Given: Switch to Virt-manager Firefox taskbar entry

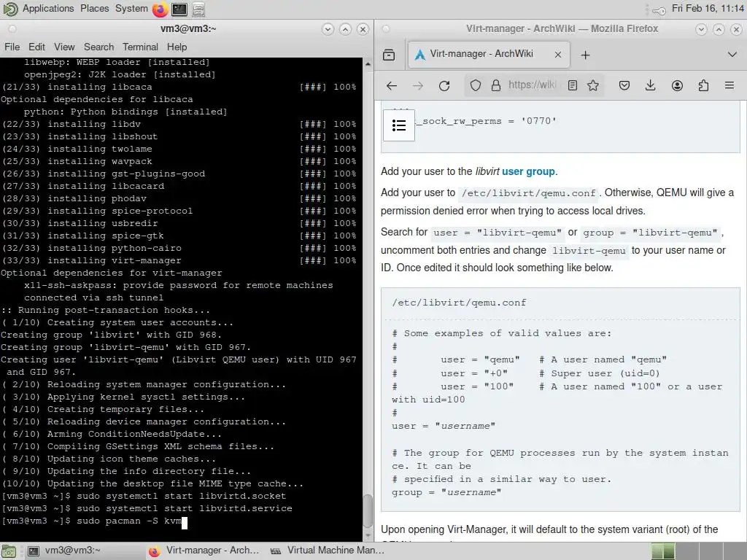Looking at the screenshot, I should coord(204,551).
